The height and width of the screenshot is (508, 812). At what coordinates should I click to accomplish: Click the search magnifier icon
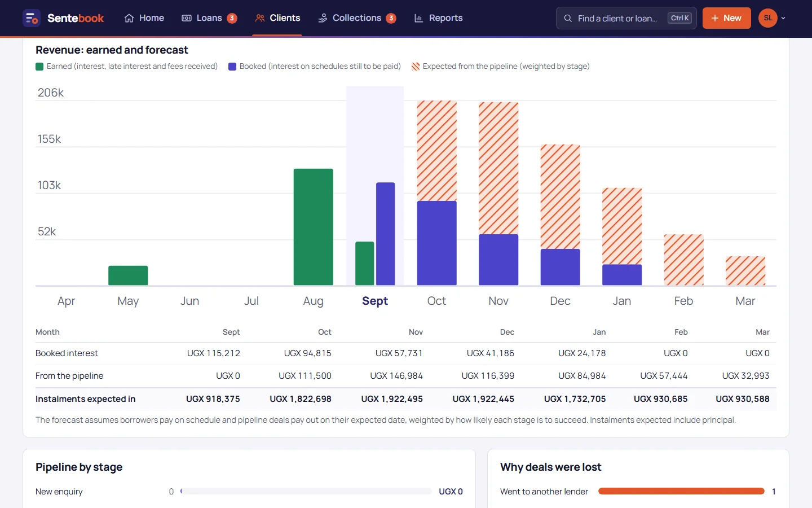[568, 18]
